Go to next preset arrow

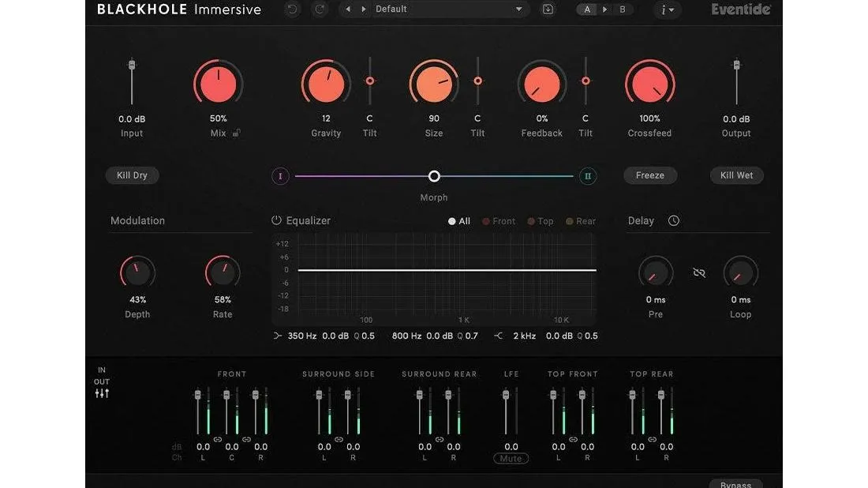point(364,9)
